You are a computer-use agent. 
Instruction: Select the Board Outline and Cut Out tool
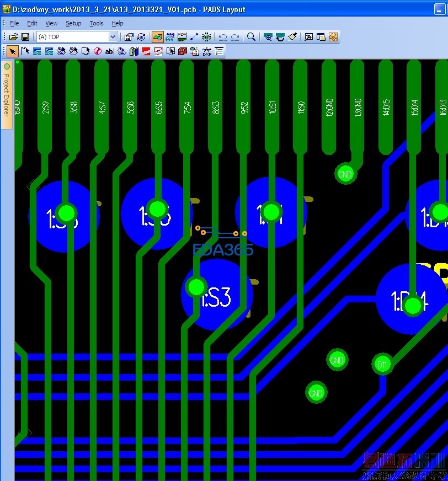[86, 51]
